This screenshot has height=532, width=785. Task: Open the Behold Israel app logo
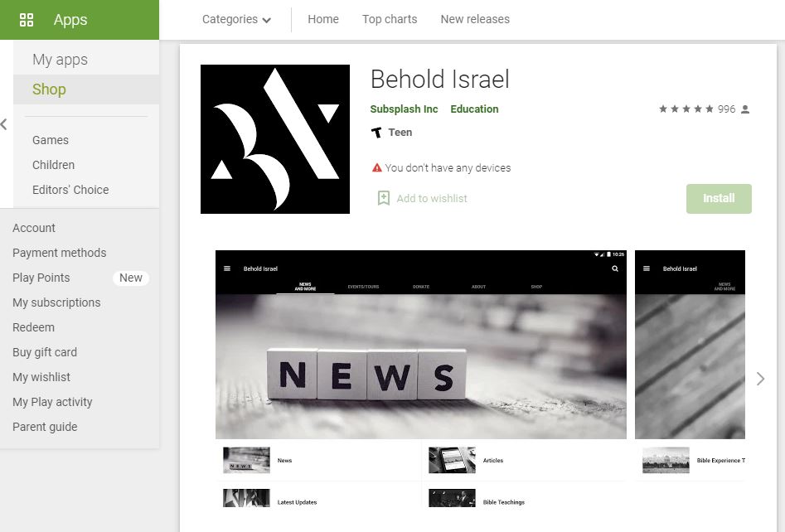point(275,139)
